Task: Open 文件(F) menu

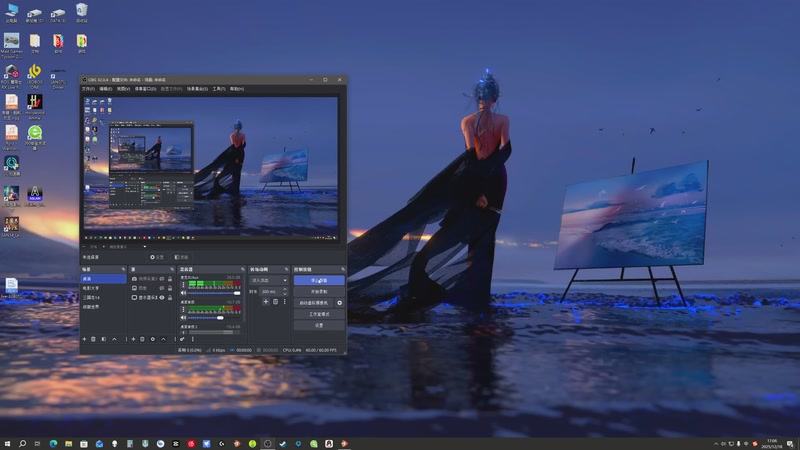Action: pos(88,89)
